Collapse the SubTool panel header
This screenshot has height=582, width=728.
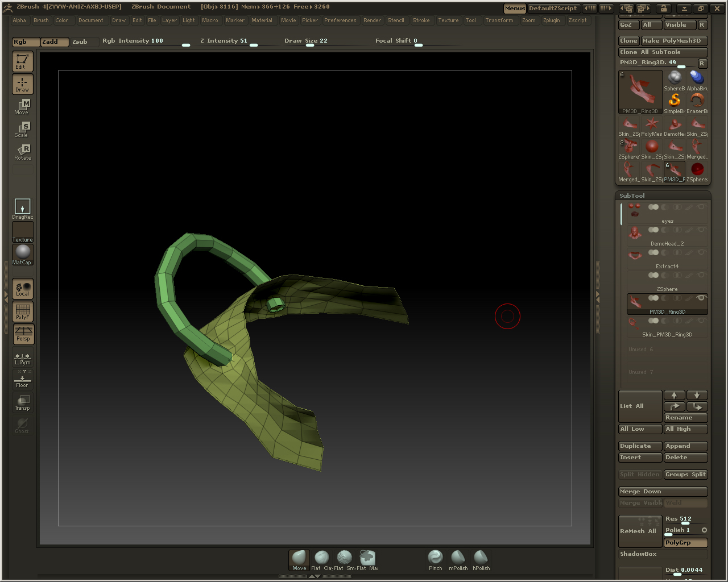[x=632, y=196]
